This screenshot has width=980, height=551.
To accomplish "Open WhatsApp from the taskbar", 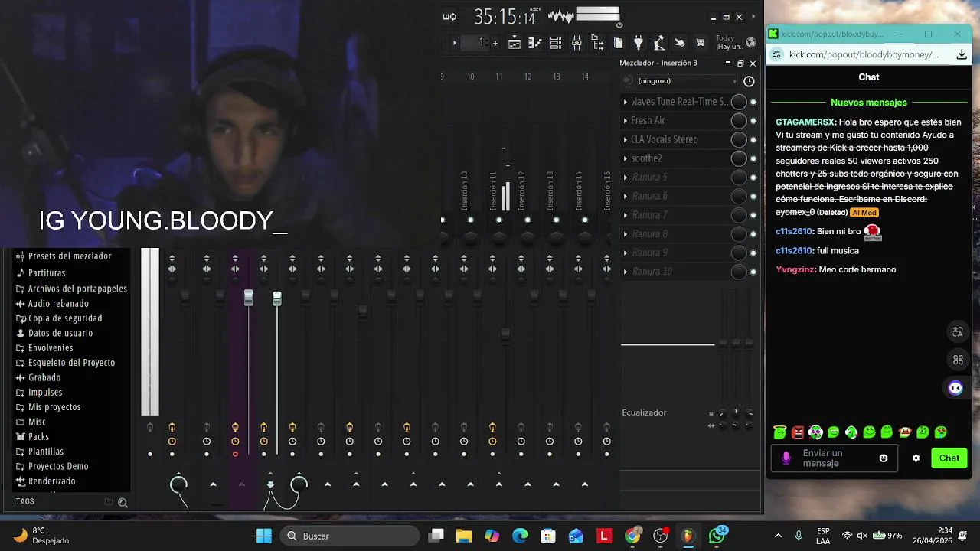I will [x=717, y=536].
